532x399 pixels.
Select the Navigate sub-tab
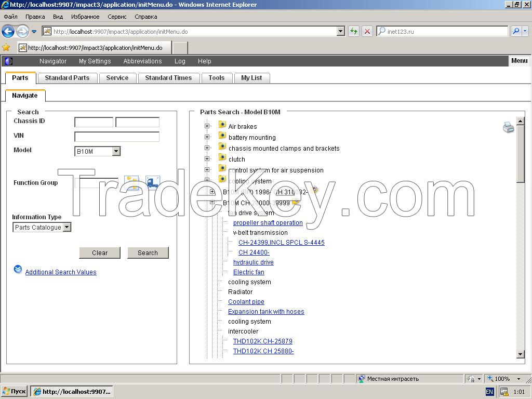25,96
